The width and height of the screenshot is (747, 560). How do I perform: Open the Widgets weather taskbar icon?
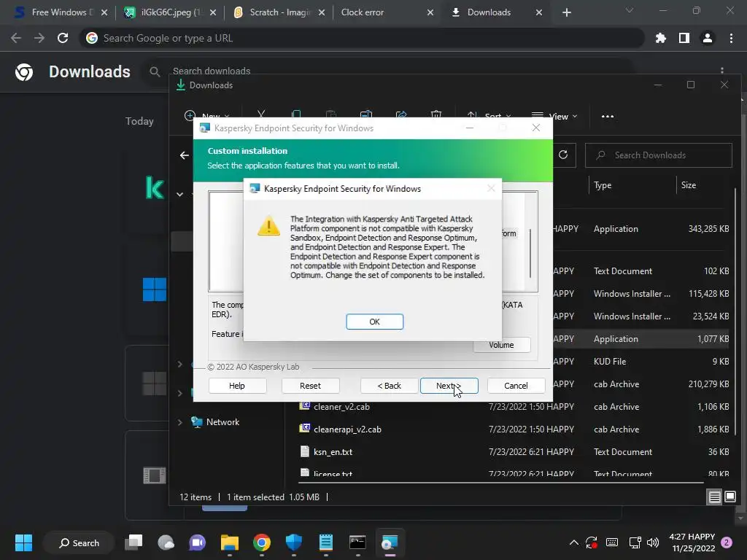click(166, 542)
